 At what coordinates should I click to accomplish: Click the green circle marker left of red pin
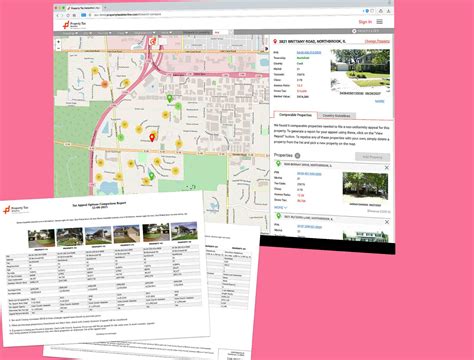coord(121,137)
